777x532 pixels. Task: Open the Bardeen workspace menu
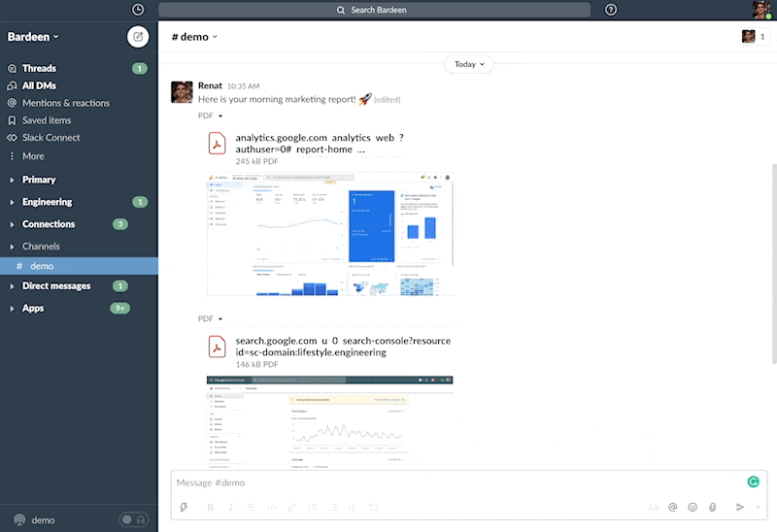coord(33,37)
